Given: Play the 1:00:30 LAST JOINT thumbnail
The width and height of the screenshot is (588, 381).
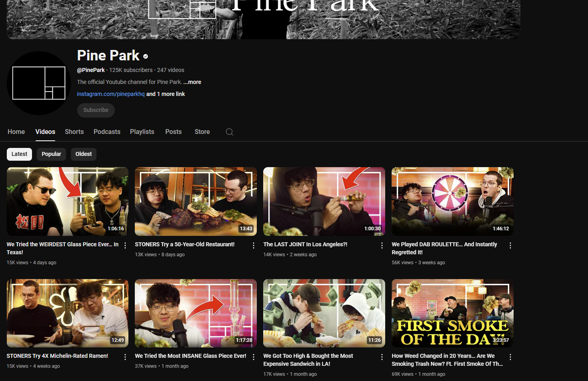Looking at the screenshot, I should pos(324,201).
